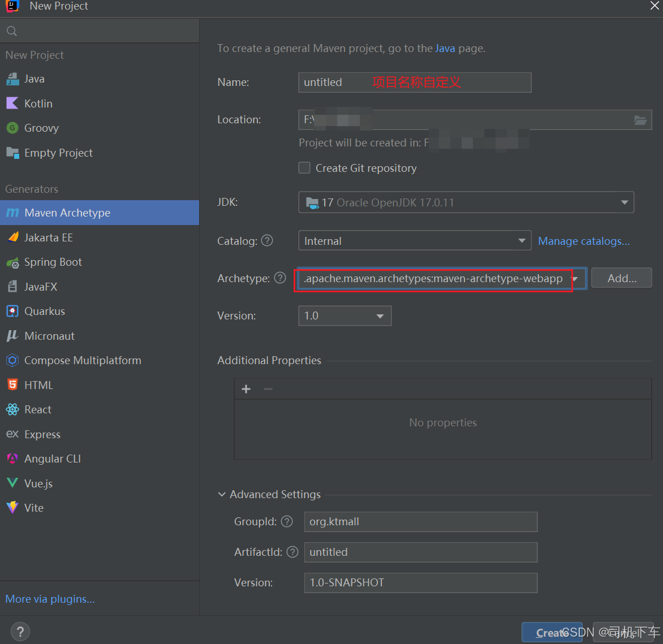Click the Maven Archetype icon
The image size is (663, 644).
(12, 213)
